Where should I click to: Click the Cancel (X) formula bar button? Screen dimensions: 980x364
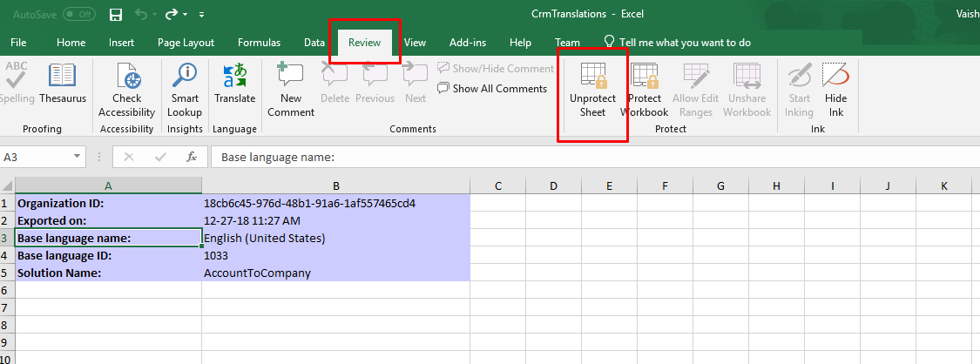[129, 158]
